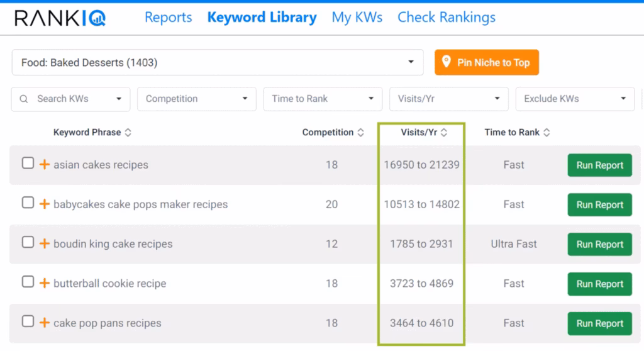Add babycakes cake pops maker recipes keyword
Image resolution: width=644 pixels, height=351 pixels.
45,204
